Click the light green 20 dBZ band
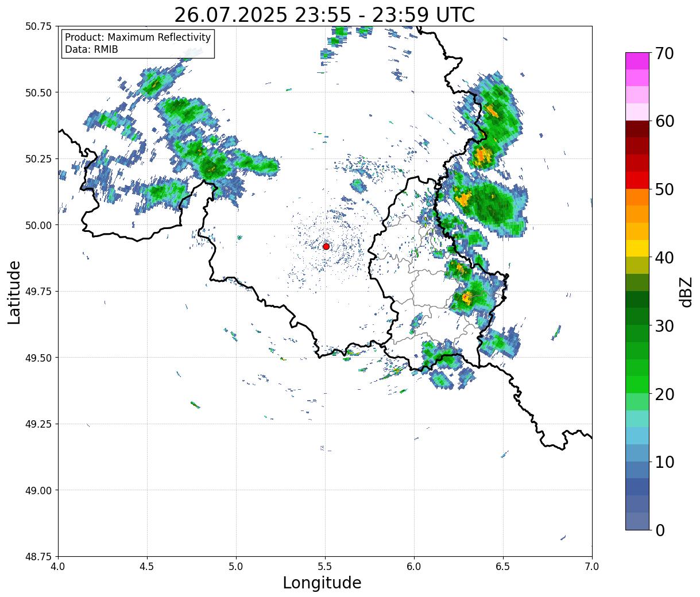 (637, 401)
